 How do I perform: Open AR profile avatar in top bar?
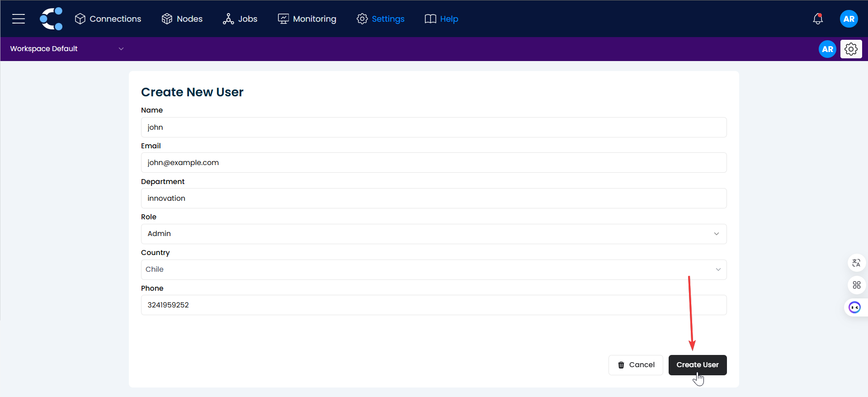click(x=849, y=19)
